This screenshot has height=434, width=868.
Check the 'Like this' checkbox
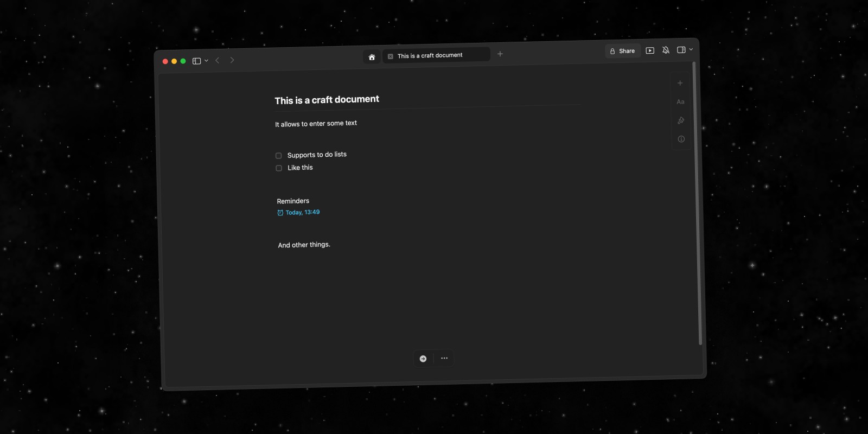[x=279, y=168]
